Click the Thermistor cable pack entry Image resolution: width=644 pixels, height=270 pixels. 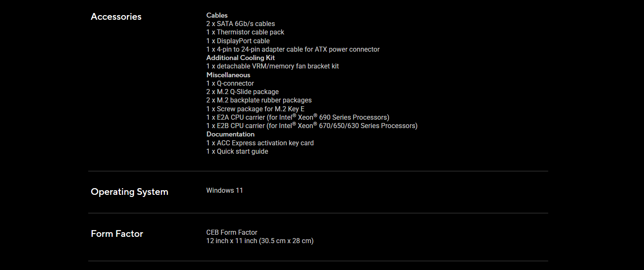click(x=245, y=32)
